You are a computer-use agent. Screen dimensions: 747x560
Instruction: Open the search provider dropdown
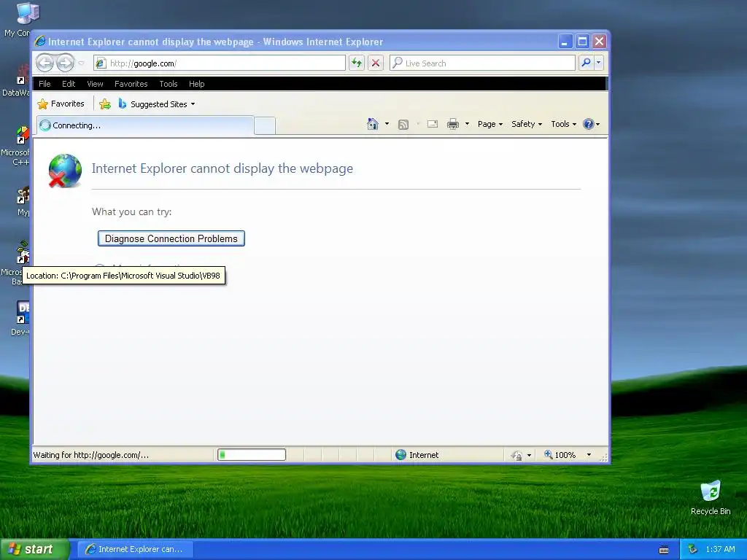[x=599, y=63]
